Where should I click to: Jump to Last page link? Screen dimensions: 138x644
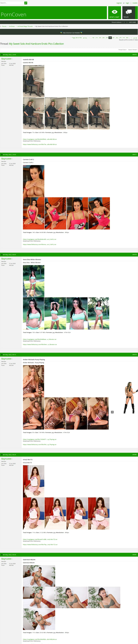(135, 38)
